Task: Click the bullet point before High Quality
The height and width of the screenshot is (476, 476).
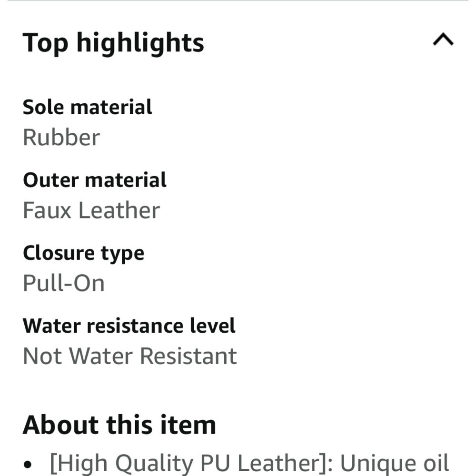Action: click(x=27, y=464)
